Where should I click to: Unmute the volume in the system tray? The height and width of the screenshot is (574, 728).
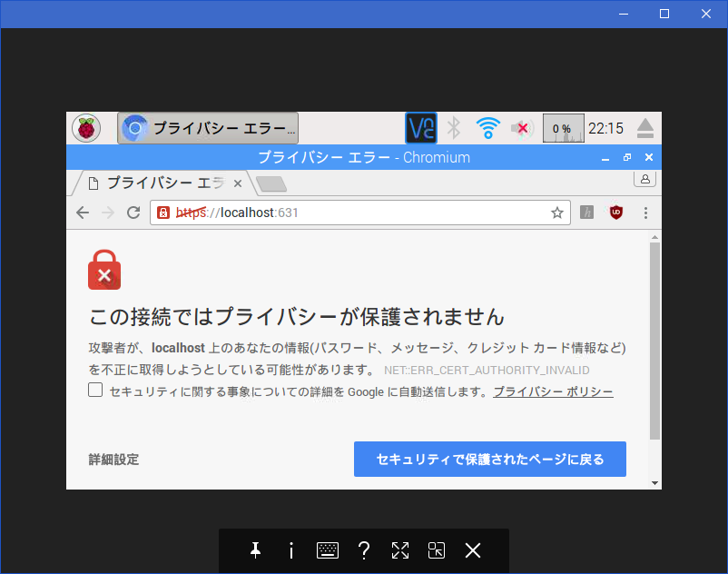pyautogui.click(x=521, y=127)
